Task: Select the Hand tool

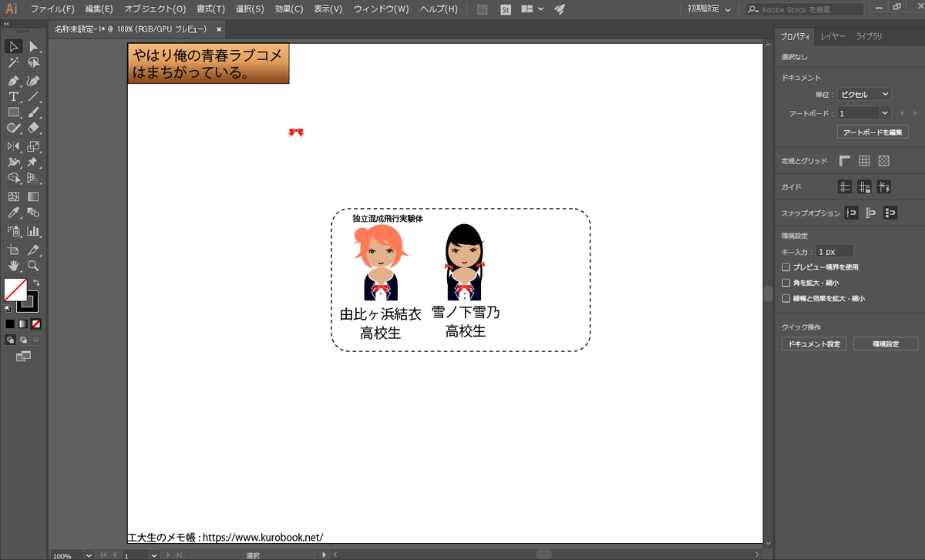Action: [14, 266]
